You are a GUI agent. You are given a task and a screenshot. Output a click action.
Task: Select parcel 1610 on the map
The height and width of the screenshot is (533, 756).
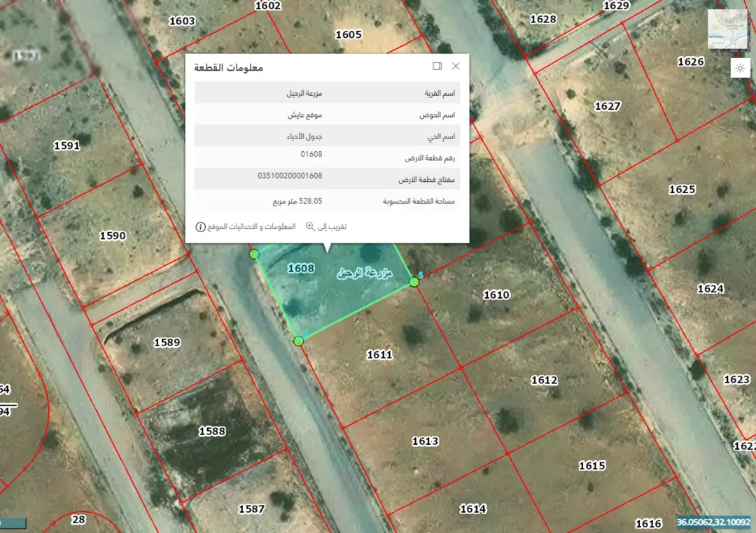tap(496, 294)
